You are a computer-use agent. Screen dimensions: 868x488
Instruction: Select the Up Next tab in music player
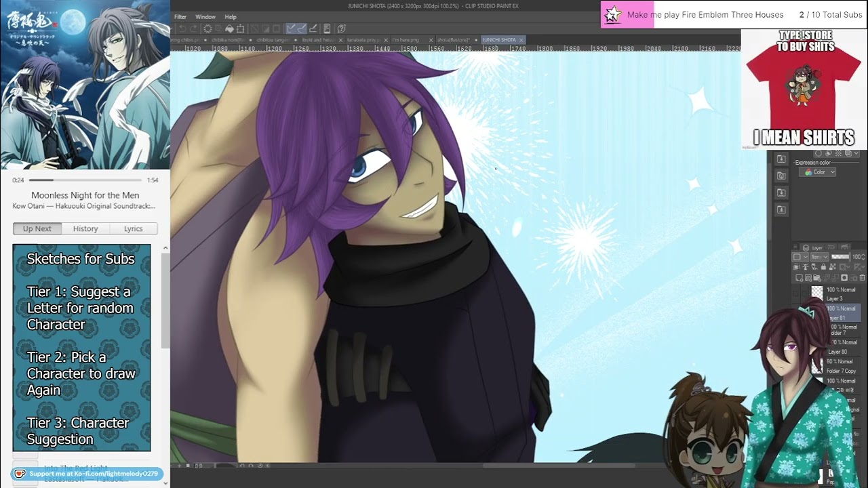click(37, 228)
